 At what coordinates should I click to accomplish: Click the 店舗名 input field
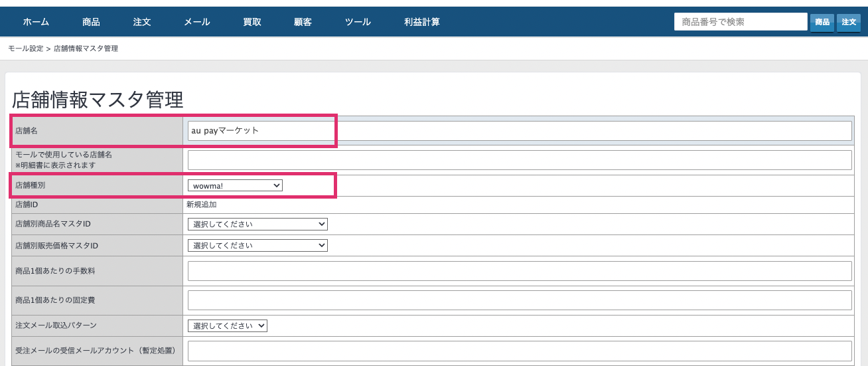coord(520,131)
